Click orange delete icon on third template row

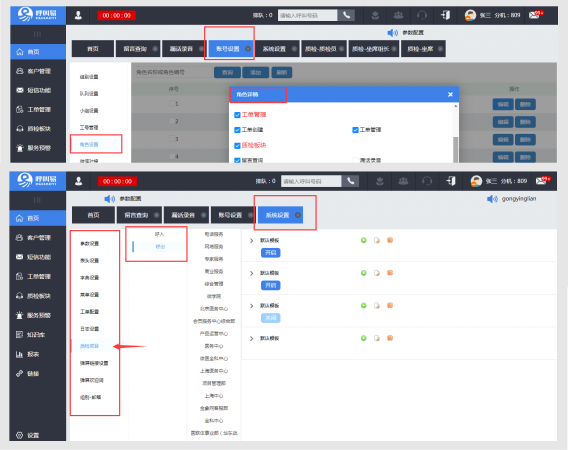(x=390, y=305)
